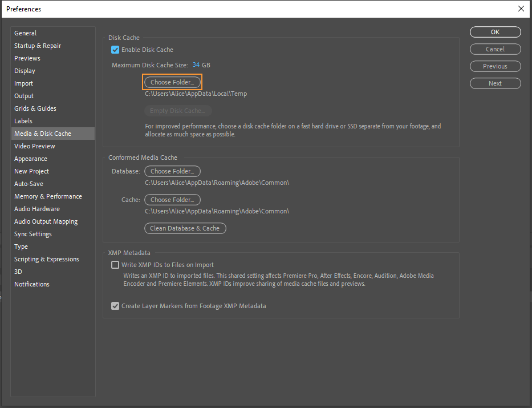Open the Auto-Save preferences
Viewport: 532px width, 408px height.
pos(29,184)
